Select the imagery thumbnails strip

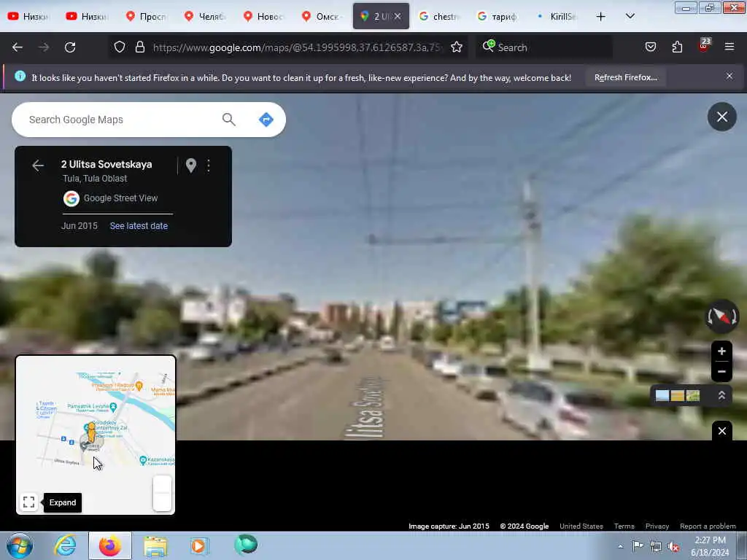(x=678, y=395)
